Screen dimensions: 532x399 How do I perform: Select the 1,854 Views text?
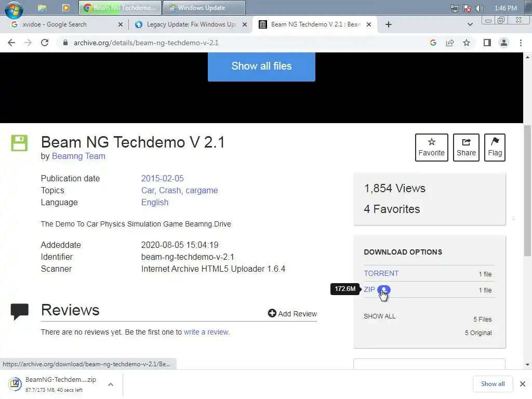[395, 188]
